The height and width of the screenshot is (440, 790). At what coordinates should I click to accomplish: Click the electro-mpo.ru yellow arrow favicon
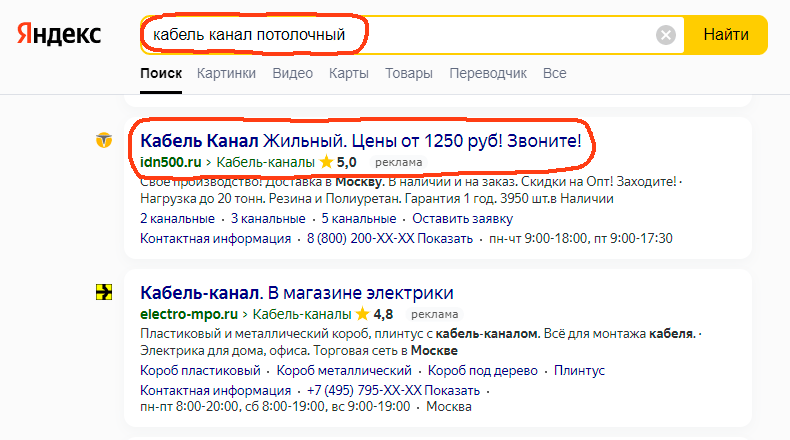pos(104,292)
